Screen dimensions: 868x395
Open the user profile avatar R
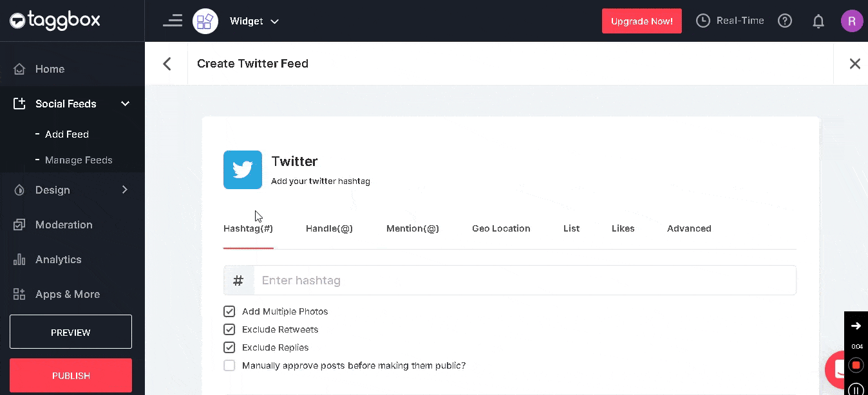[852, 21]
